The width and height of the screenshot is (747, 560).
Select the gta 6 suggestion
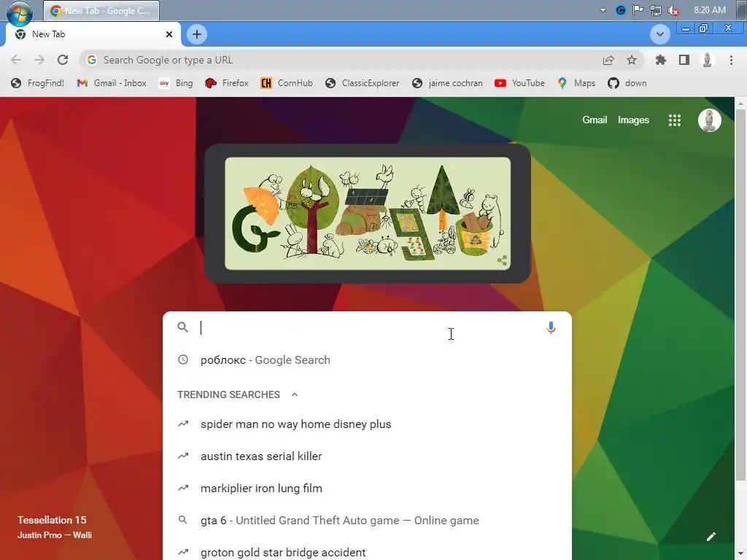(367, 521)
